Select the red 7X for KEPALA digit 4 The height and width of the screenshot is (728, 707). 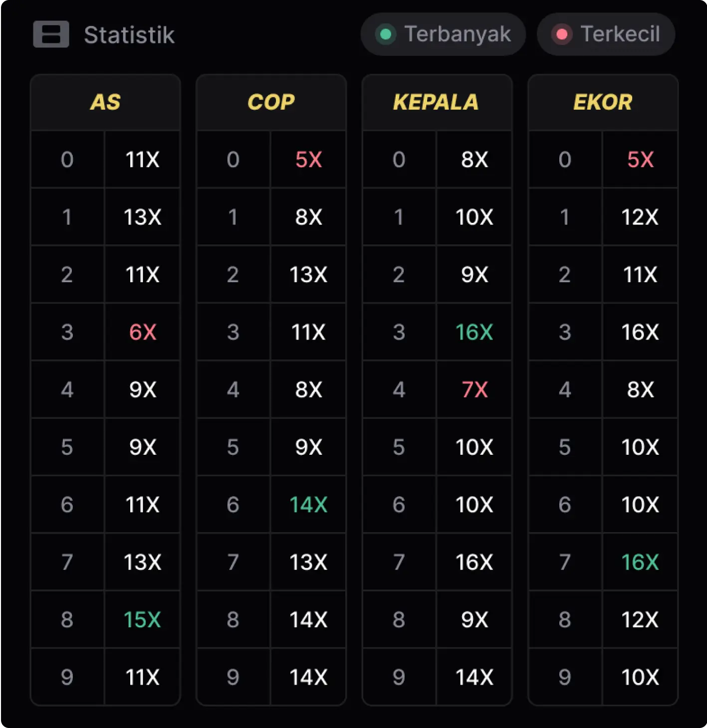[473, 389]
